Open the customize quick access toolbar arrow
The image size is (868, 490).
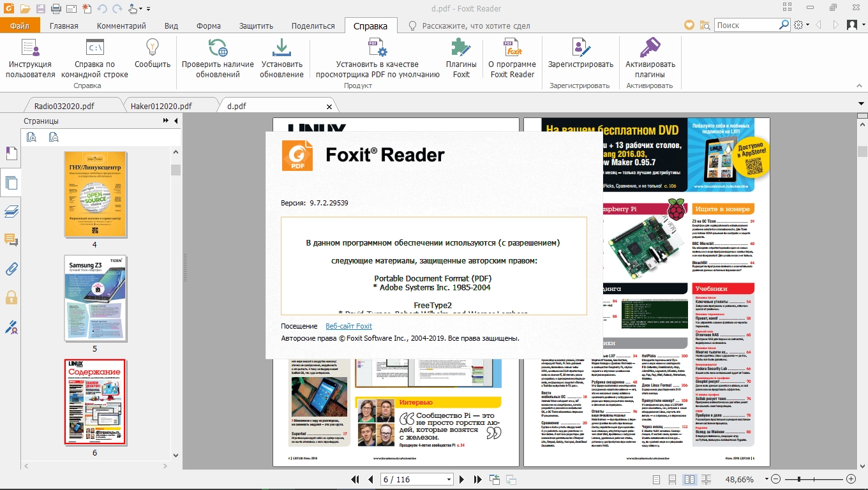click(149, 9)
